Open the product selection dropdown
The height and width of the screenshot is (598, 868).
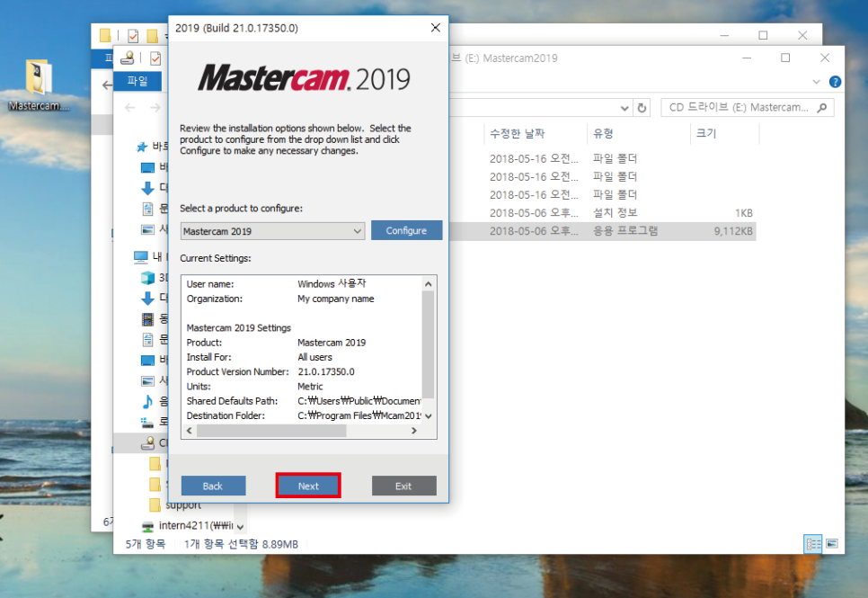click(x=272, y=231)
